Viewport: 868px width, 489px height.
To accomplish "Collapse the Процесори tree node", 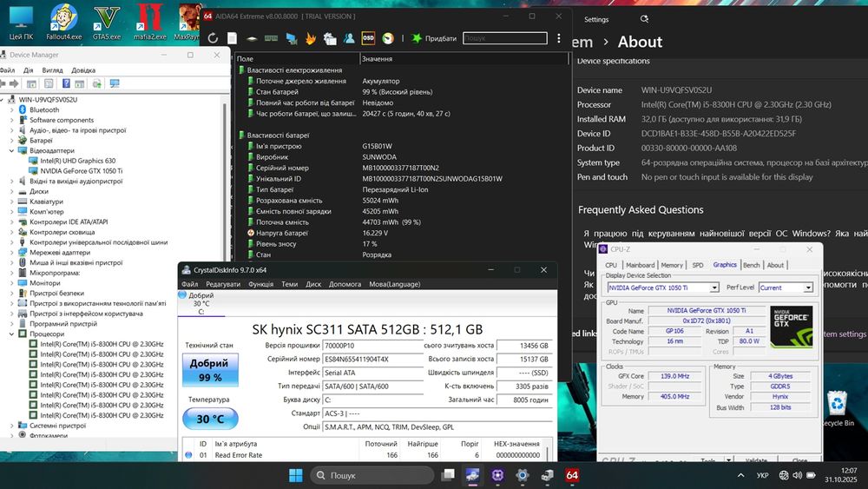I will click(x=12, y=334).
